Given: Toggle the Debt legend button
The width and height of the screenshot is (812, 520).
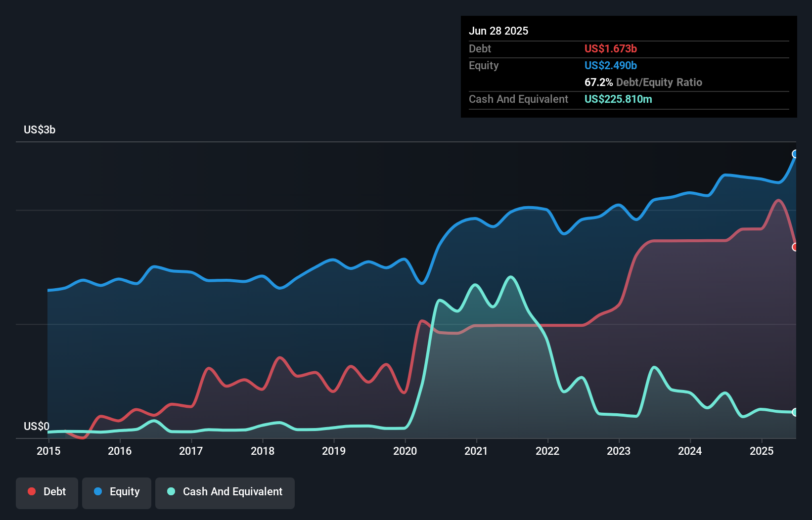Looking at the screenshot, I should [47, 492].
